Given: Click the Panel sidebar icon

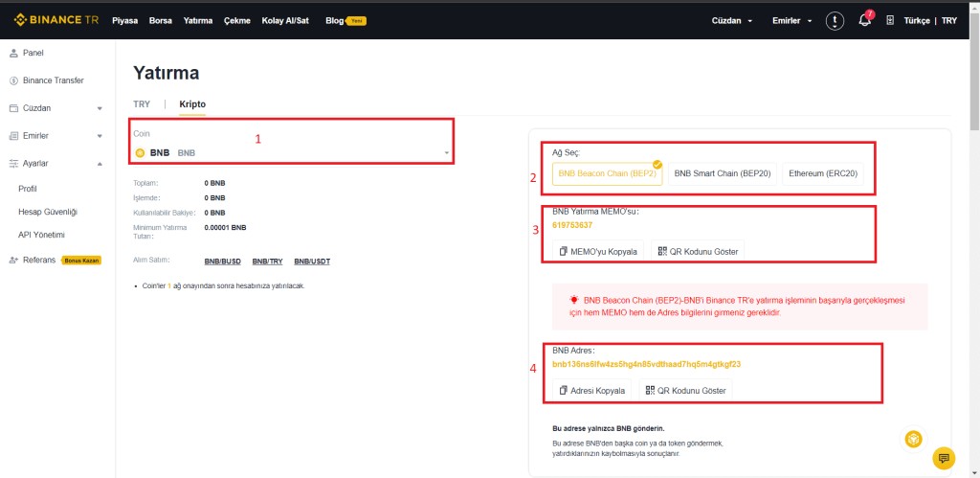Looking at the screenshot, I should tap(13, 54).
